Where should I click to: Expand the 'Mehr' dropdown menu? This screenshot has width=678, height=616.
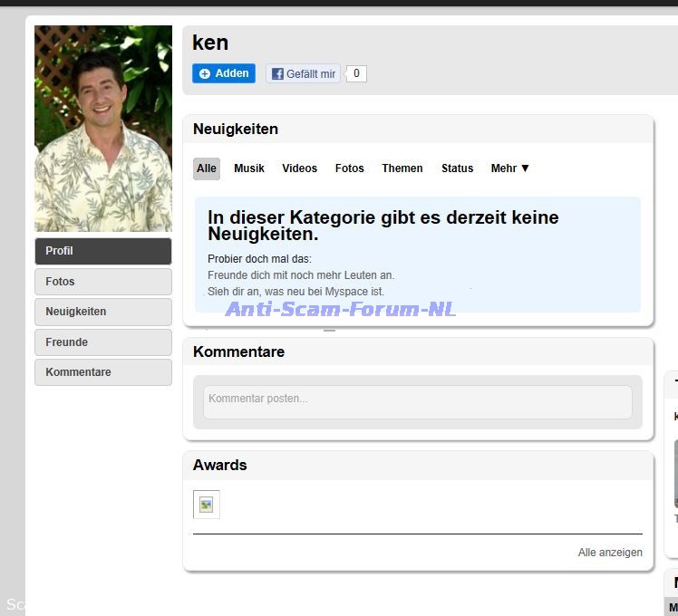pos(509,168)
